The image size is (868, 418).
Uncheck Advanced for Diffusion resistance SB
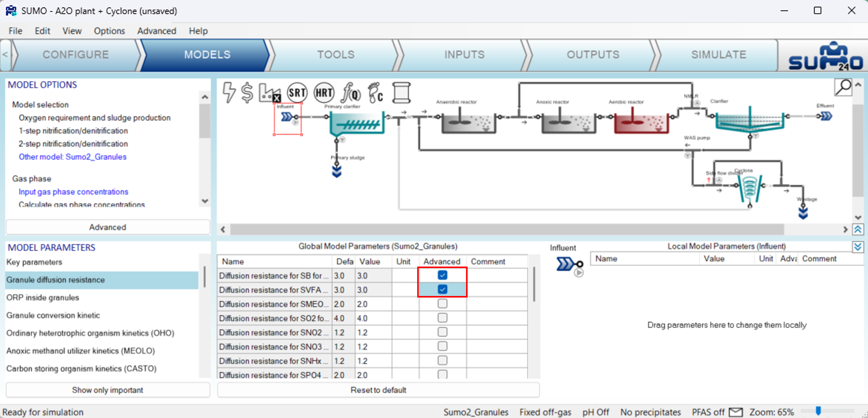point(442,275)
